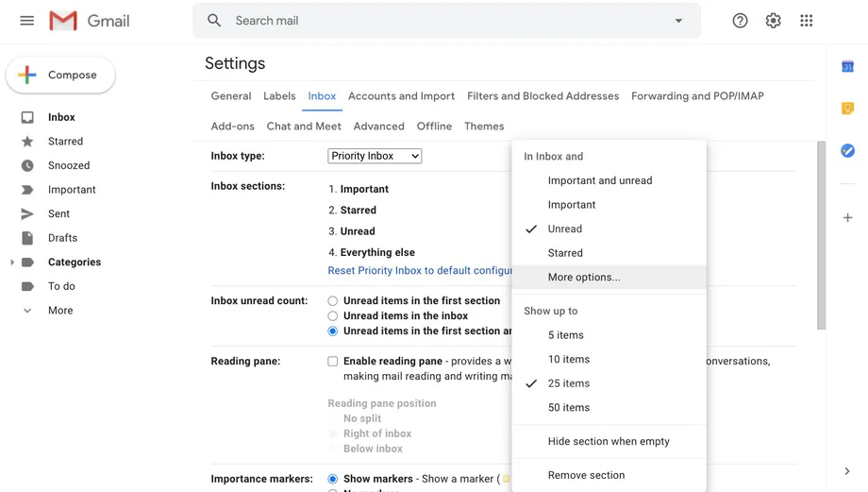Choose Unread in section menu
868x492 pixels.
click(x=609, y=229)
